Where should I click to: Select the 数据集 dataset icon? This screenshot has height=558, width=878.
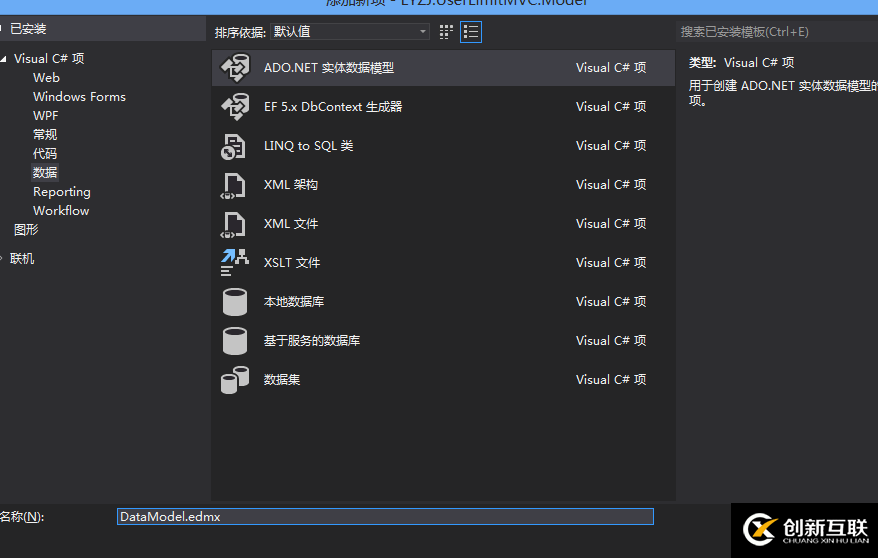pyautogui.click(x=235, y=380)
